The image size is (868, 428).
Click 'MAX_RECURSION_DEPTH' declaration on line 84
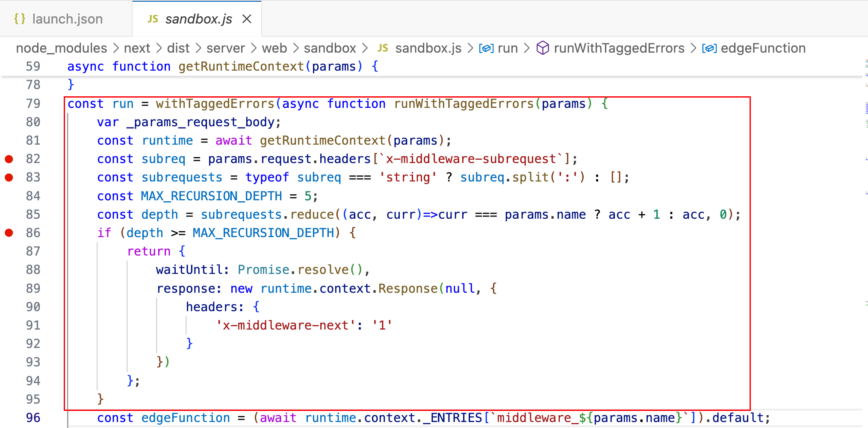tap(212, 196)
